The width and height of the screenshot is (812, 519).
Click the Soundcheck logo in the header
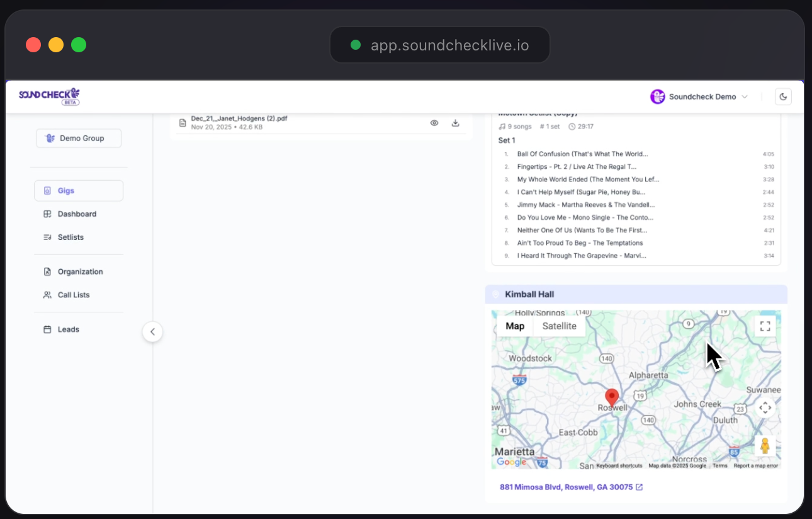click(49, 96)
